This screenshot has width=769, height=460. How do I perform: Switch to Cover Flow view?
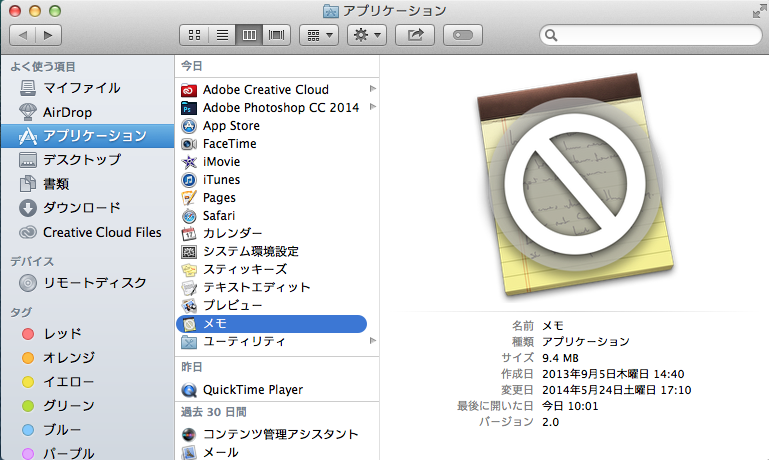point(275,35)
